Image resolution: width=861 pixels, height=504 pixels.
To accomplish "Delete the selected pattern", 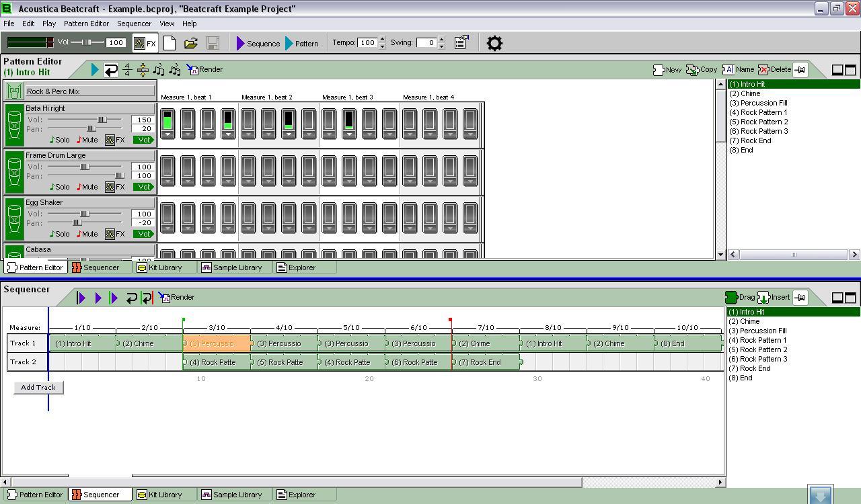I will coord(774,69).
